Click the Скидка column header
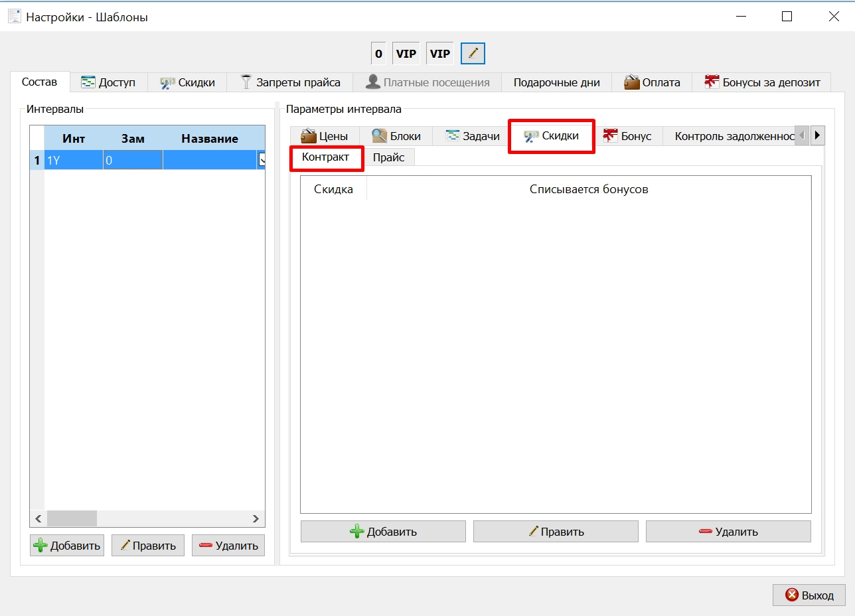The width and height of the screenshot is (855, 616). [333, 189]
